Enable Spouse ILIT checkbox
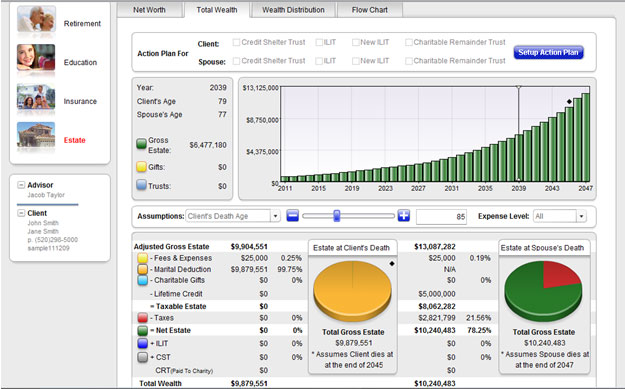625x389 pixels. coord(319,61)
